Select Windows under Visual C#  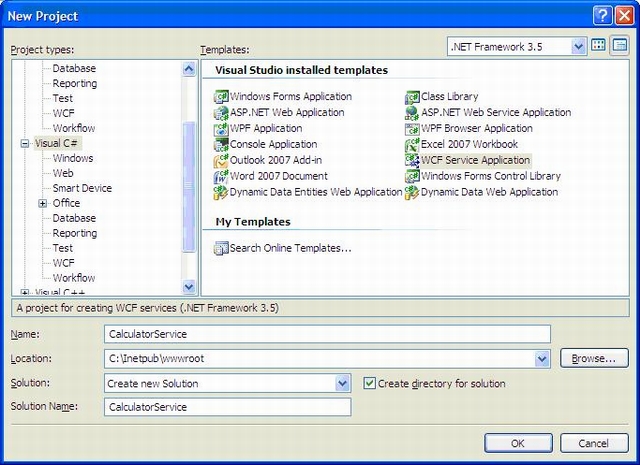(x=73, y=158)
